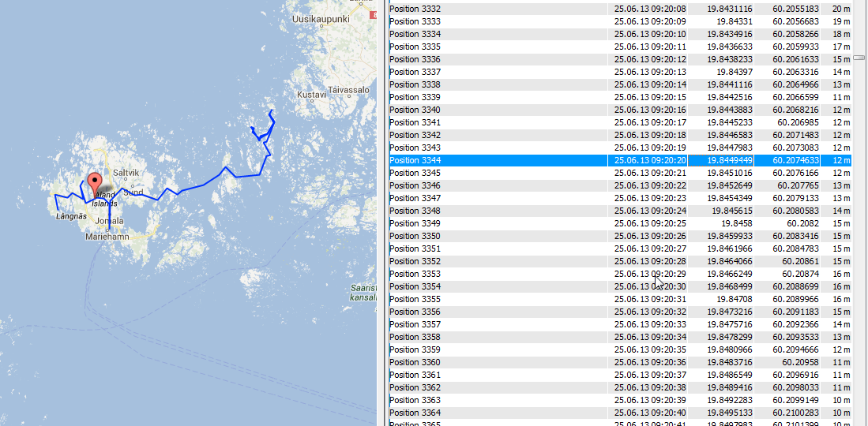Image resolution: width=868 pixels, height=426 pixels.
Task: Select Position 3341 in the list
Action: [415, 122]
